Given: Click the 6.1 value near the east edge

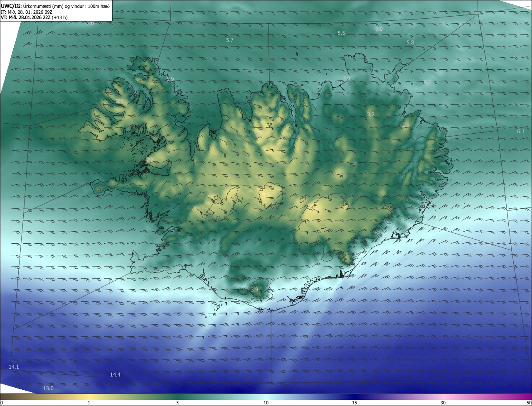Looking at the screenshot, I should pos(521,132).
